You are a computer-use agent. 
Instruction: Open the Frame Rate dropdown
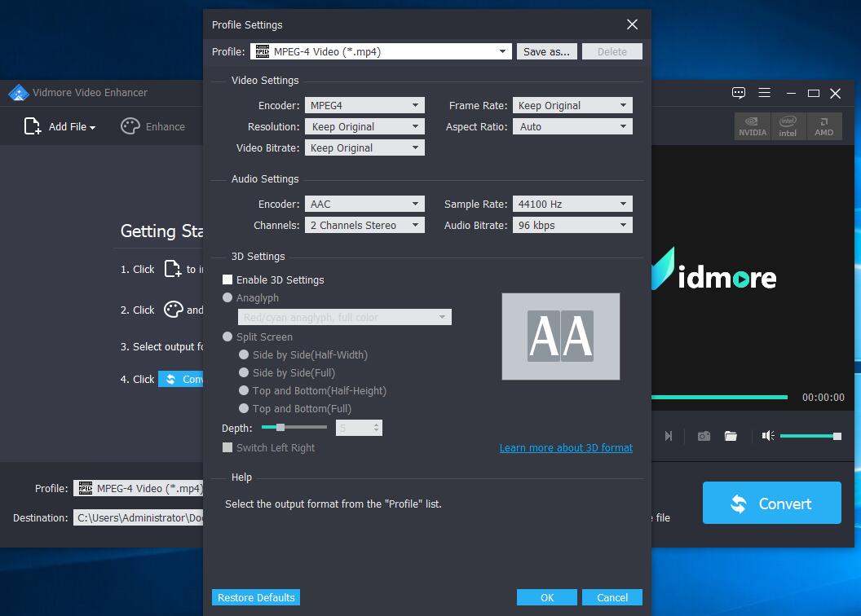[x=572, y=105]
